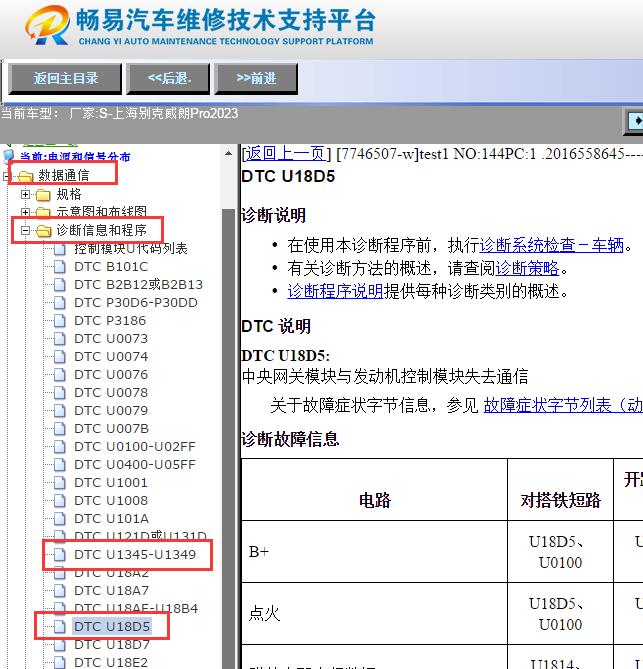The height and width of the screenshot is (669, 643).
Task: Click document icon beside DTC B101C
Action: pyautogui.click(x=60, y=267)
